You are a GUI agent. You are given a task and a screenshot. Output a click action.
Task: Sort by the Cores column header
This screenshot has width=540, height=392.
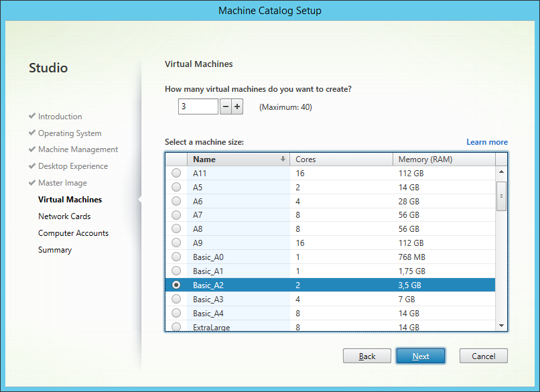coord(341,159)
